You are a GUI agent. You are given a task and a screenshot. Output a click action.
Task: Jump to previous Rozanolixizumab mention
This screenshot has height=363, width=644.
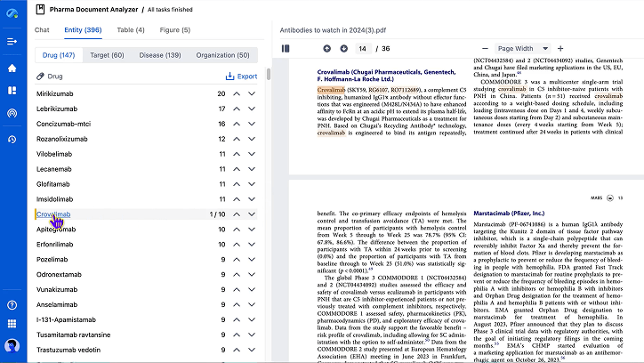click(x=237, y=139)
